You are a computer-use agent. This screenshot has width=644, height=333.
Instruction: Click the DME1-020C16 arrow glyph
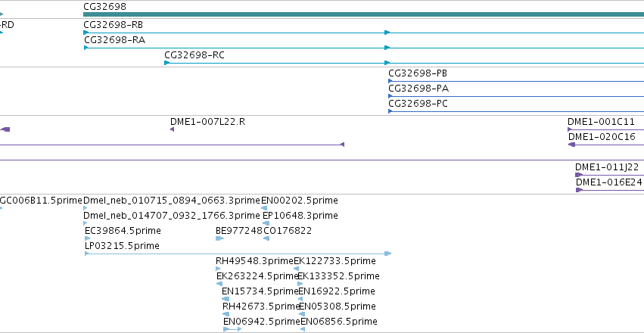coord(571,145)
